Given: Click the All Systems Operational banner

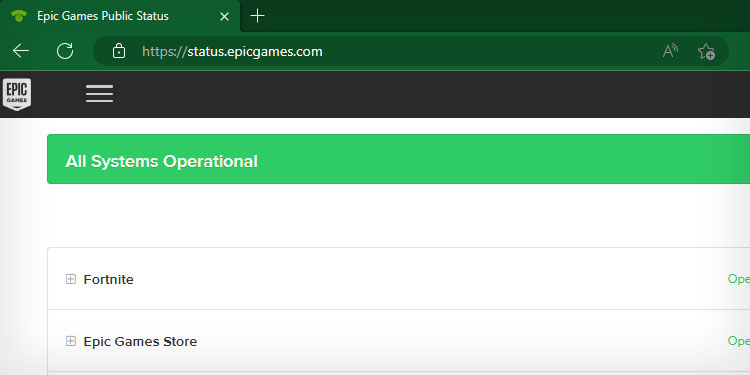Looking at the screenshot, I should coord(398,159).
